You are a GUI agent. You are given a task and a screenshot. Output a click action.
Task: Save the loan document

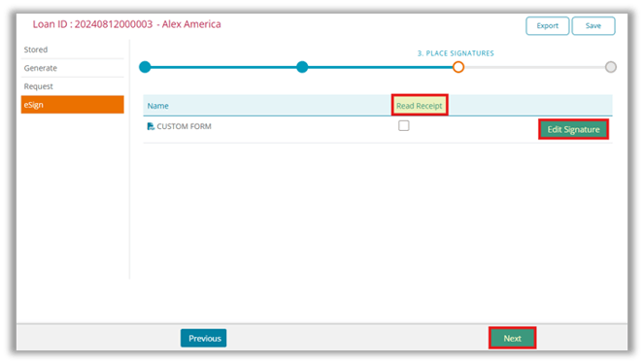tap(593, 26)
